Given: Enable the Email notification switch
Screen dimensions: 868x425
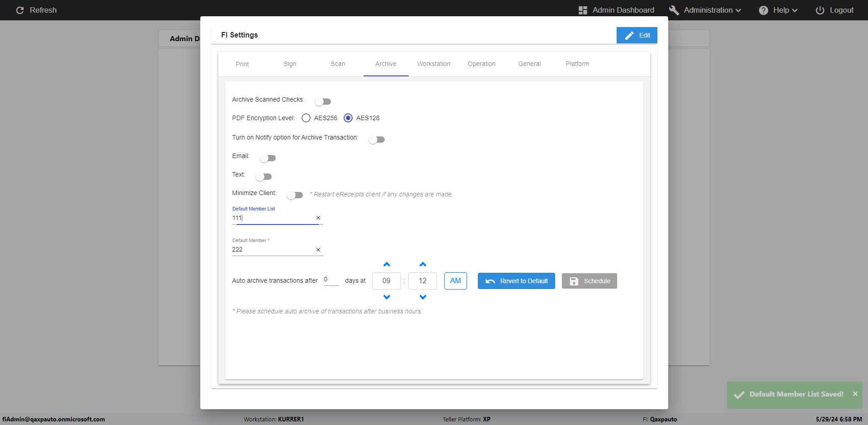Looking at the screenshot, I should click(x=268, y=158).
